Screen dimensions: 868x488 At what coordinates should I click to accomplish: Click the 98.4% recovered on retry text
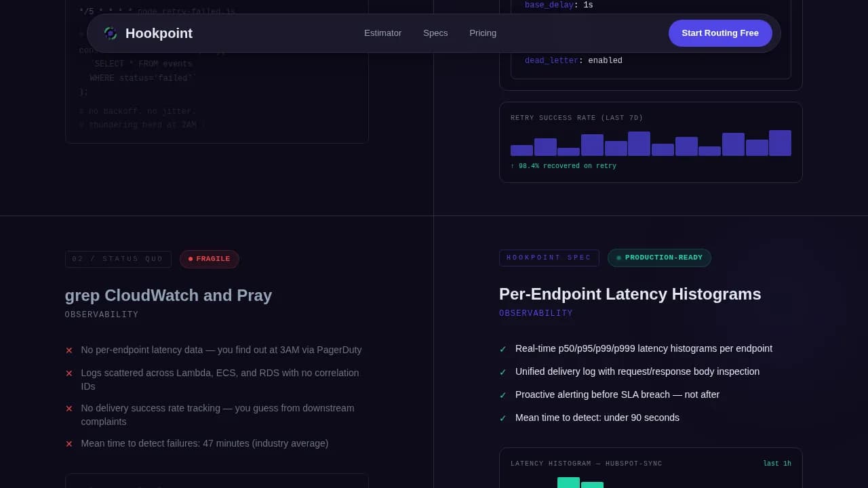[x=564, y=166]
